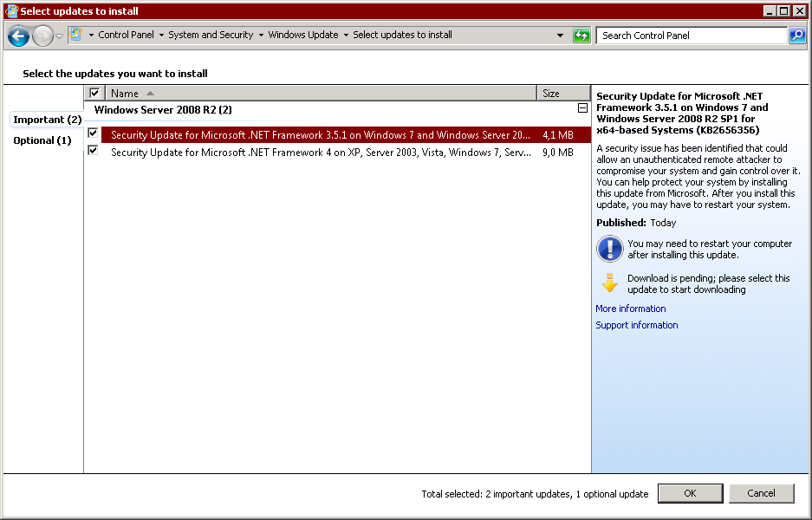Screen dimensions: 812x520
Task: Open address bar history dropdown arrow
Action: coord(560,36)
